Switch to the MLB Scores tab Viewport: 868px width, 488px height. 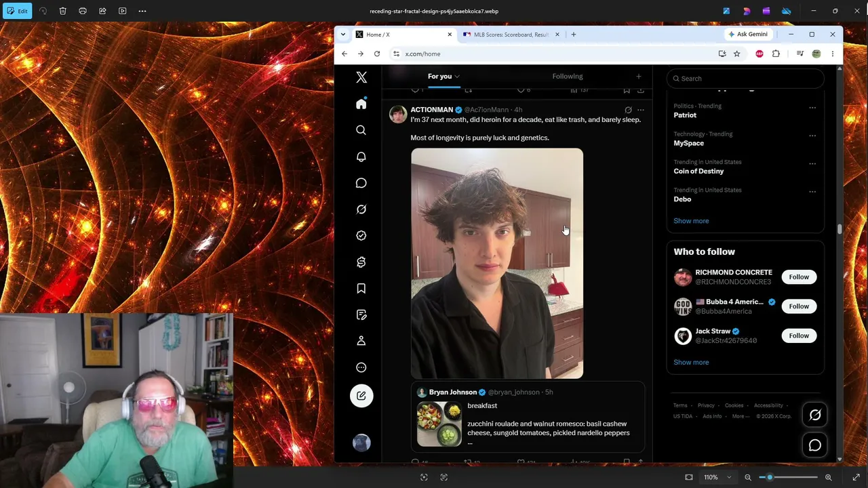tap(511, 35)
